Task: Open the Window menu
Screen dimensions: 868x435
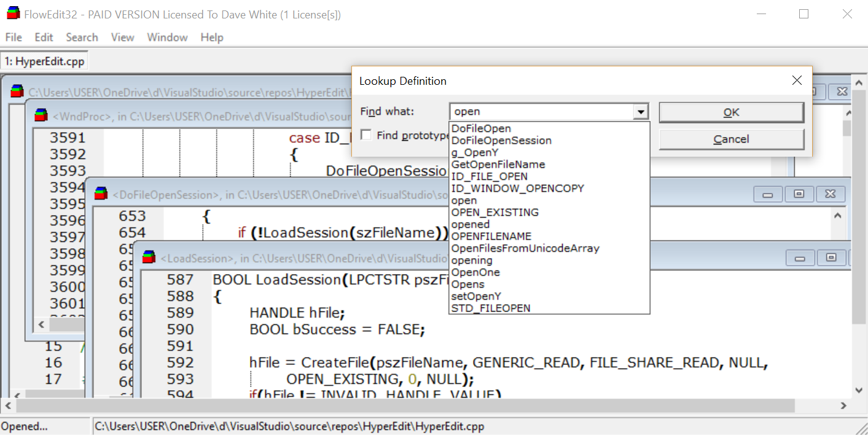Action: point(167,37)
